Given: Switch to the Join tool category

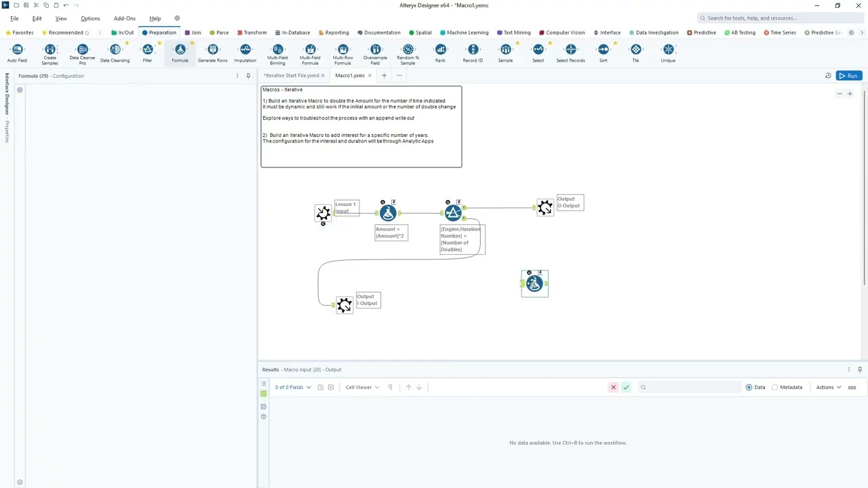Looking at the screenshot, I should coord(193,33).
